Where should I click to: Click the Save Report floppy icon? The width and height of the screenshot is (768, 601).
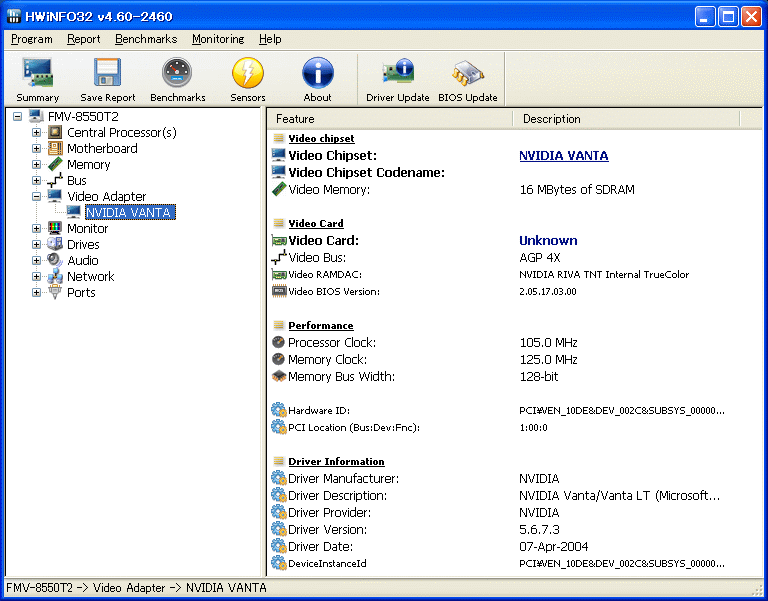(x=107, y=79)
